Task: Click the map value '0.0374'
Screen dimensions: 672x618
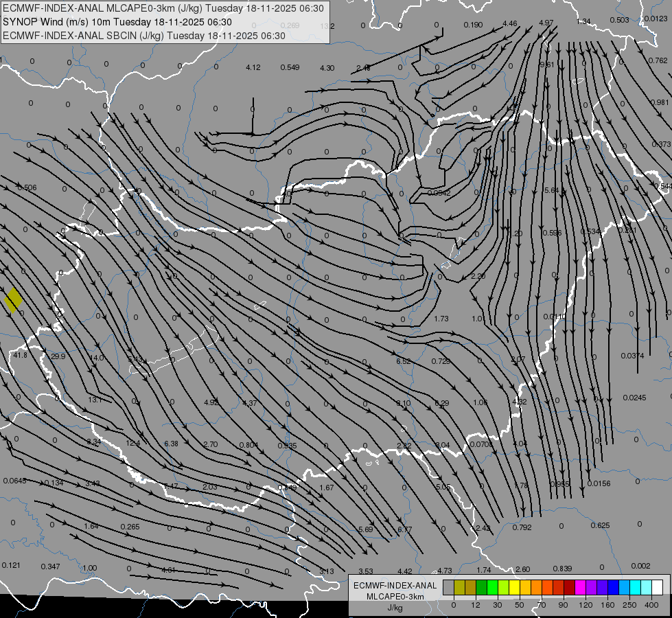Action: (632, 356)
